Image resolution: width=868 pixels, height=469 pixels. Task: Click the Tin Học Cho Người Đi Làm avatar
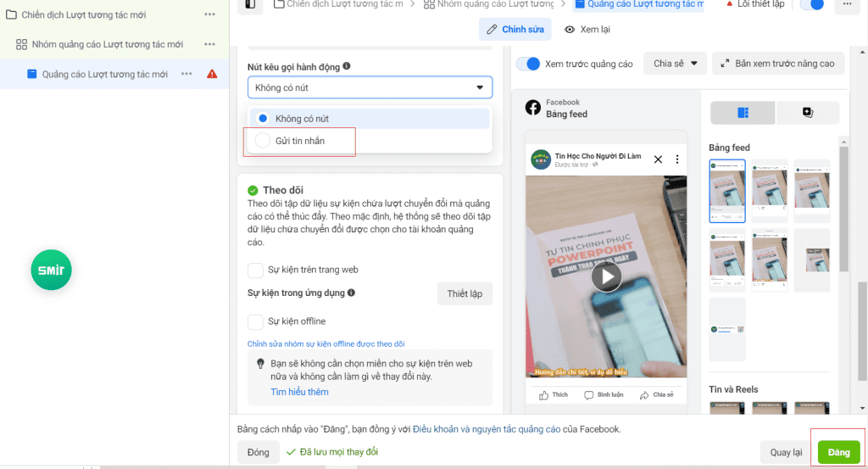541,159
